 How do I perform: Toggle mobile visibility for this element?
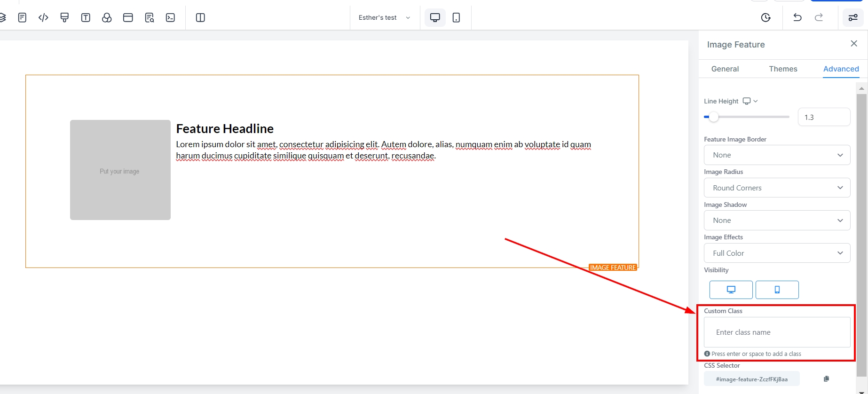(x=777, y=290)
